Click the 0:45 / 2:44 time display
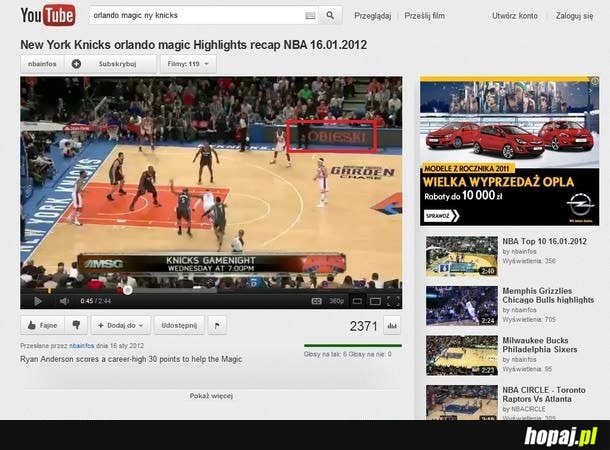 96,301
